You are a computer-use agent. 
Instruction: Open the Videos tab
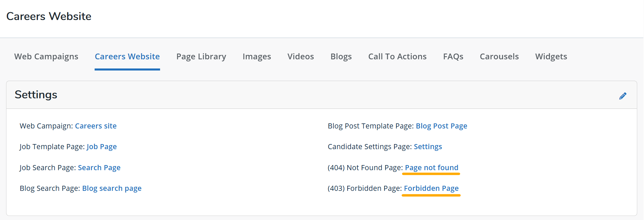coord(300,57)
